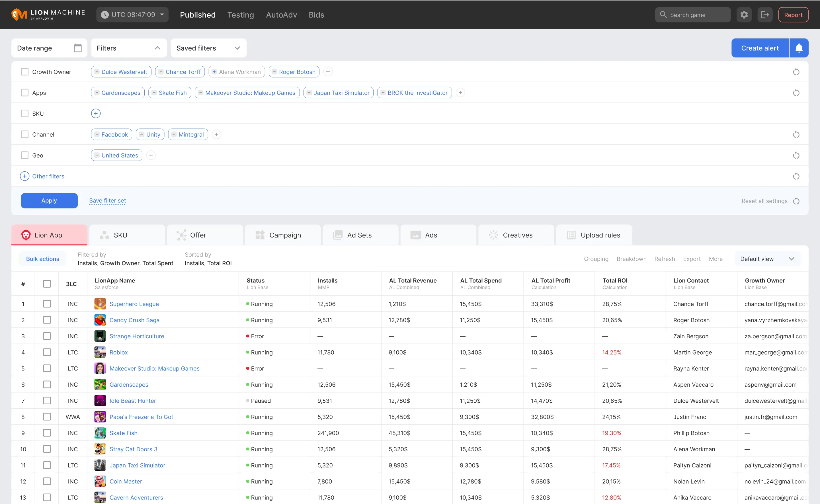Add a SKU filter with plus icon
This screenshot has width=820, height=504.
[96, 113]
